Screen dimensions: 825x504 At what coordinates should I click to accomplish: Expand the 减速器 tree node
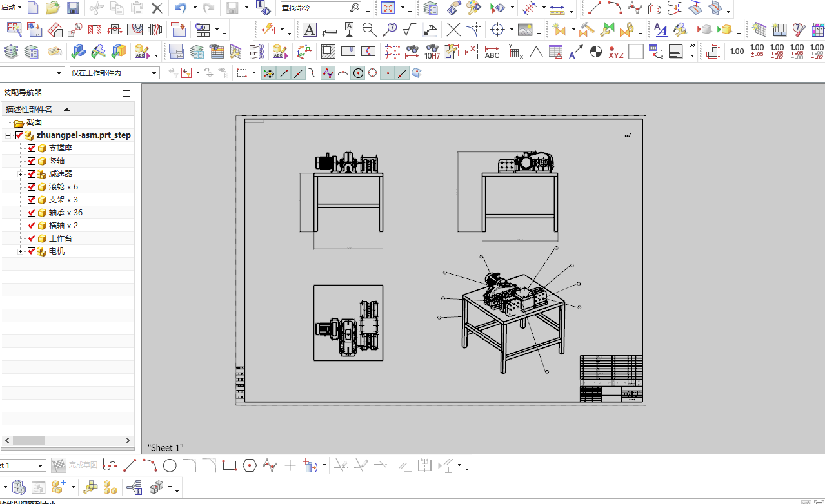(21, 174)
